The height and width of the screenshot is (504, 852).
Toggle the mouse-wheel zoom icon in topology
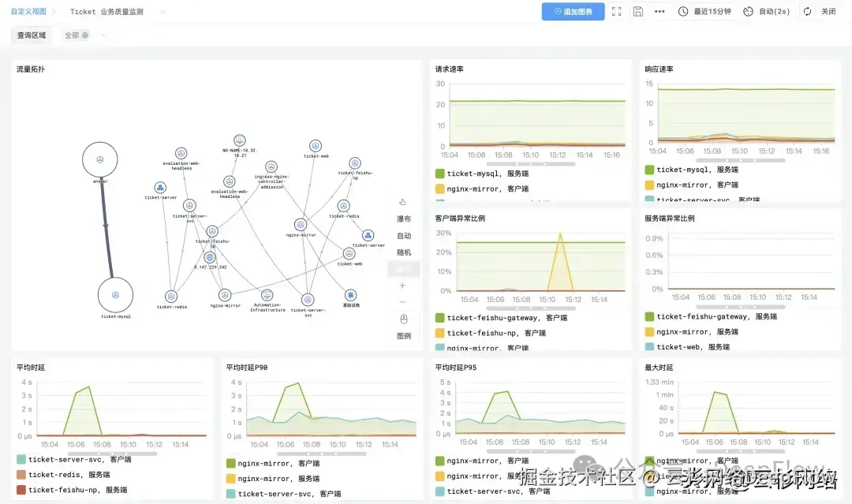coord(404,319)
